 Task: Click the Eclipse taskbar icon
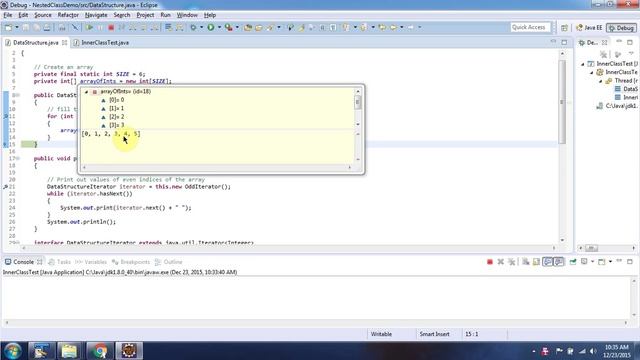pos(129,351)
